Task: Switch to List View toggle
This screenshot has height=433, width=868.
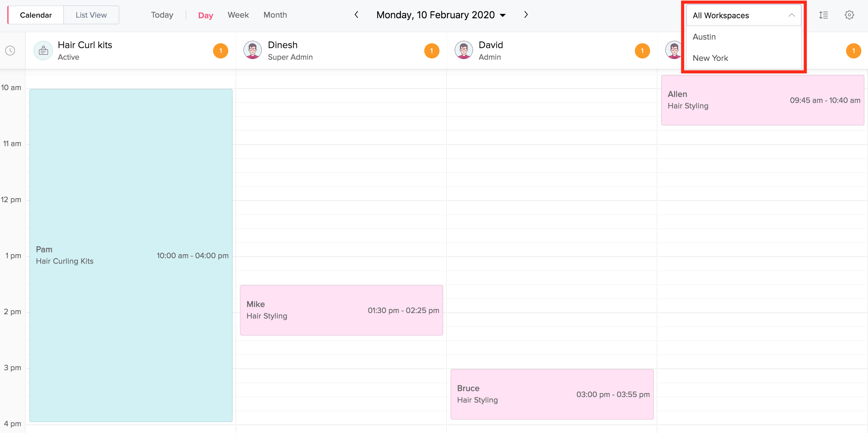Action: click(x=91, y=15)
